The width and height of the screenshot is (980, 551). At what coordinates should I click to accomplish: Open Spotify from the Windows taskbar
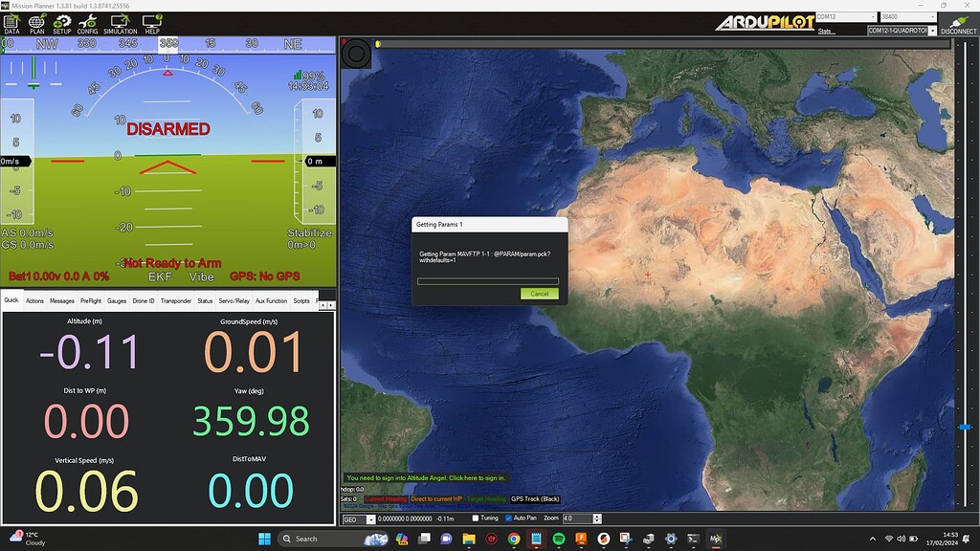pos(559,539)
